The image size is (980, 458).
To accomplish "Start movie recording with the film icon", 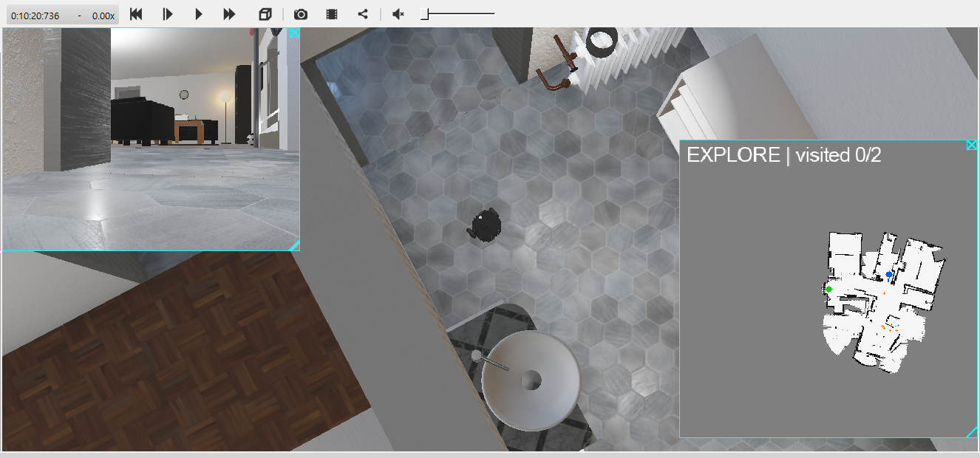I will tap(332, 14).
